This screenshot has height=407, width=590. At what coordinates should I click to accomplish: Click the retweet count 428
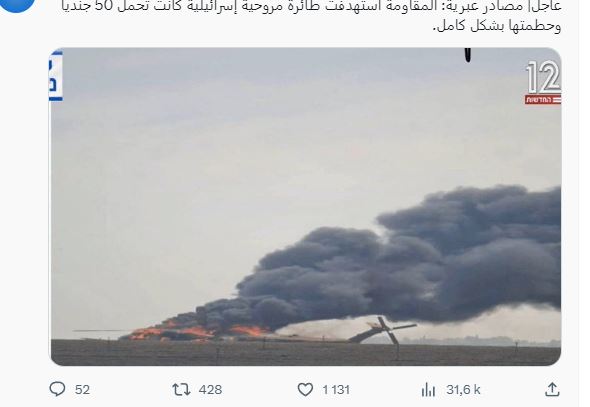[210, 390]
